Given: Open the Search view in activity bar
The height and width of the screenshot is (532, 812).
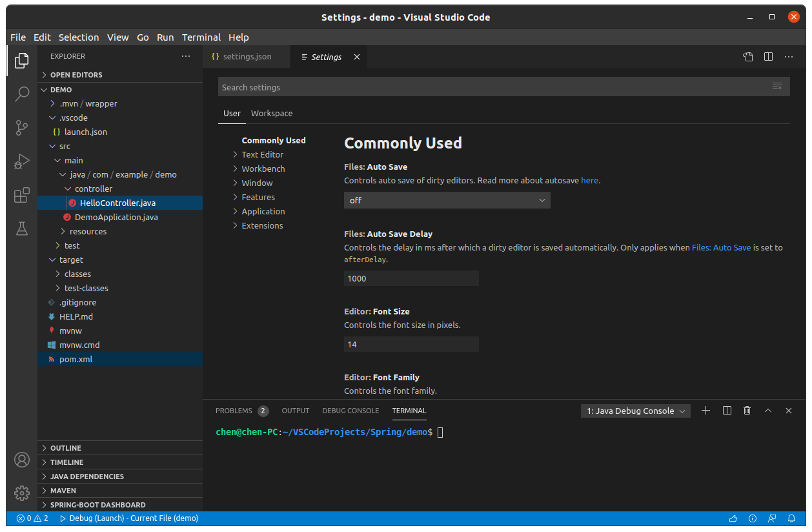Looking at the screenshot, I should [x=22, y=94].
